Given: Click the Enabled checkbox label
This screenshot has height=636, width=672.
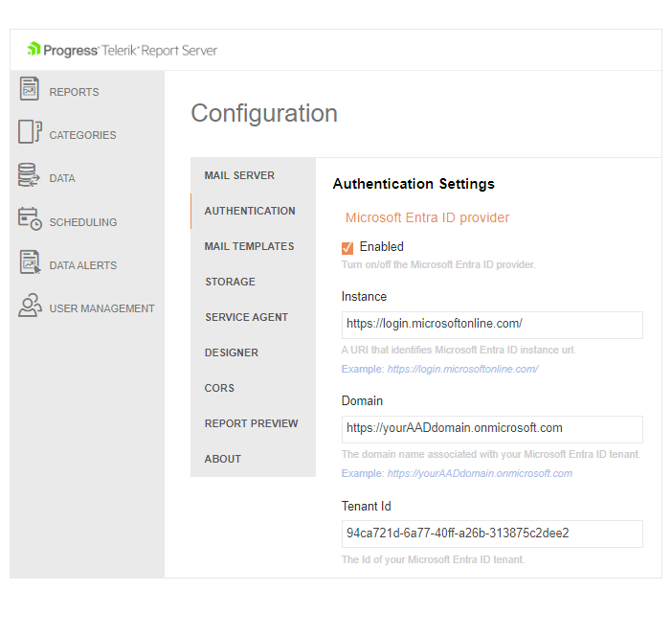Looking at the screenshot, I should [381, 247].
